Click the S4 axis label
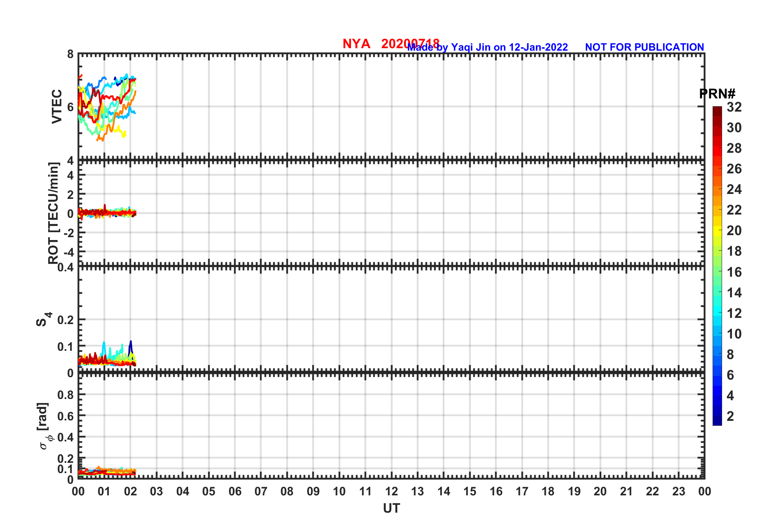The width and height of the screenshot is (783, 532). coord(43,319)
